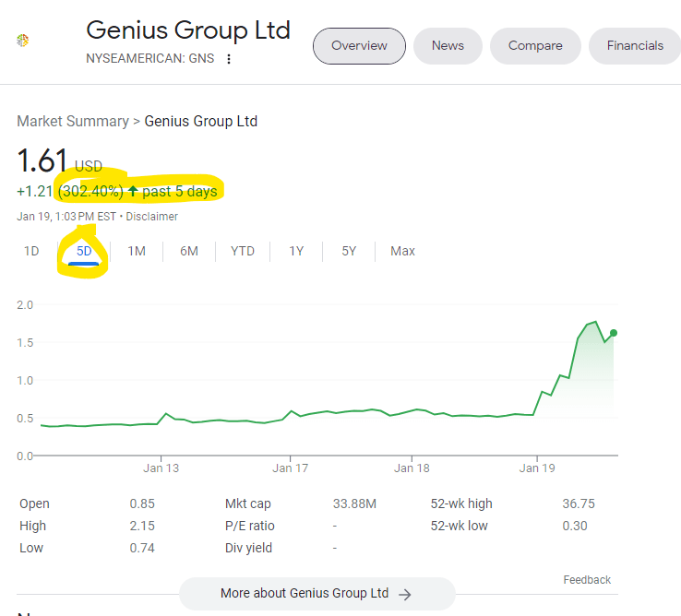This screenshot has height=616, width=681.
Task: Click the three-dot menu beside the GNS ticker
Action: coord(229,59)
